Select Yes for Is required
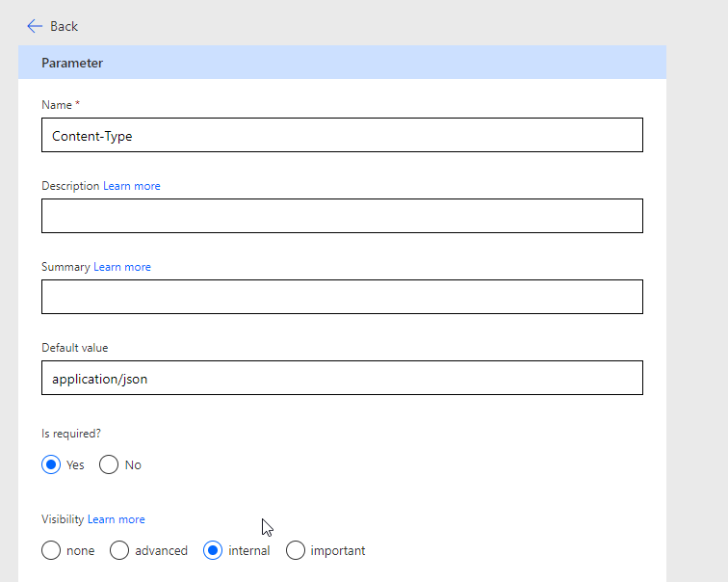Viewport: 728px width, 582px height. click(52, 465)
